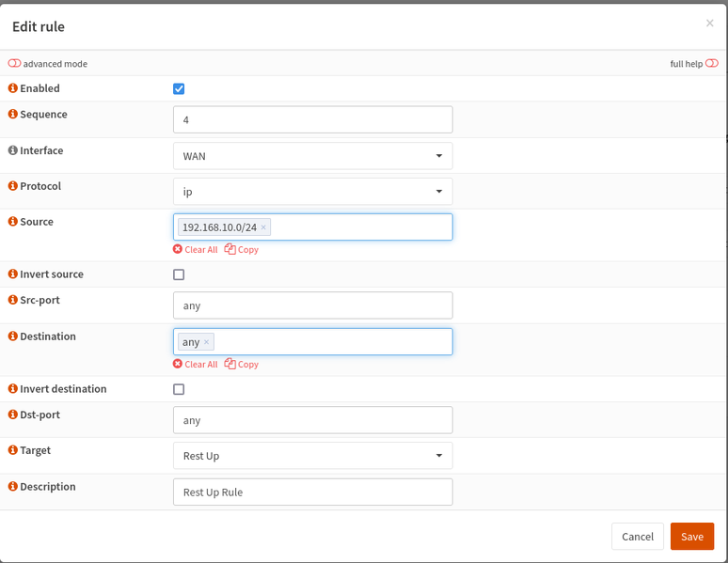Click Copy under Destination
728x563 pixels.
(242, 365)
